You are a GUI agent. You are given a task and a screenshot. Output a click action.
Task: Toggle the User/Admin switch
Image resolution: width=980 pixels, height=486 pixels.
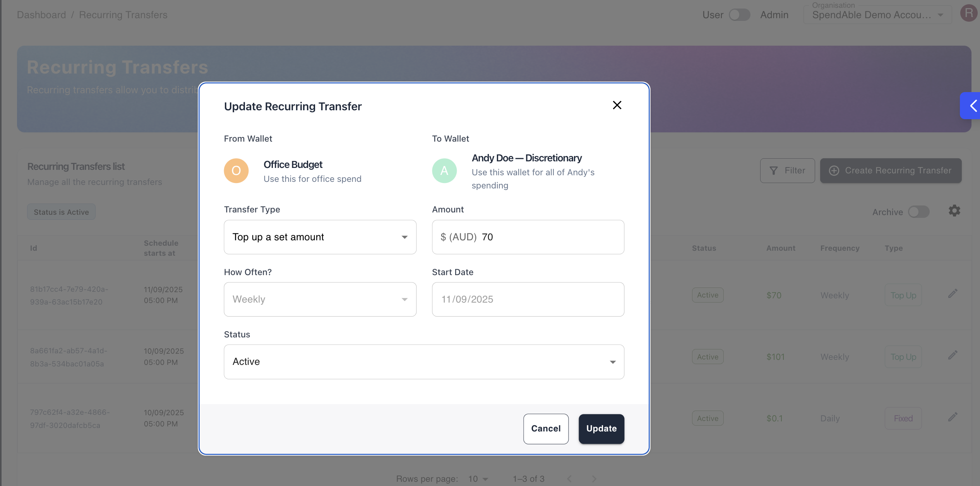click(x=740, y=15)
